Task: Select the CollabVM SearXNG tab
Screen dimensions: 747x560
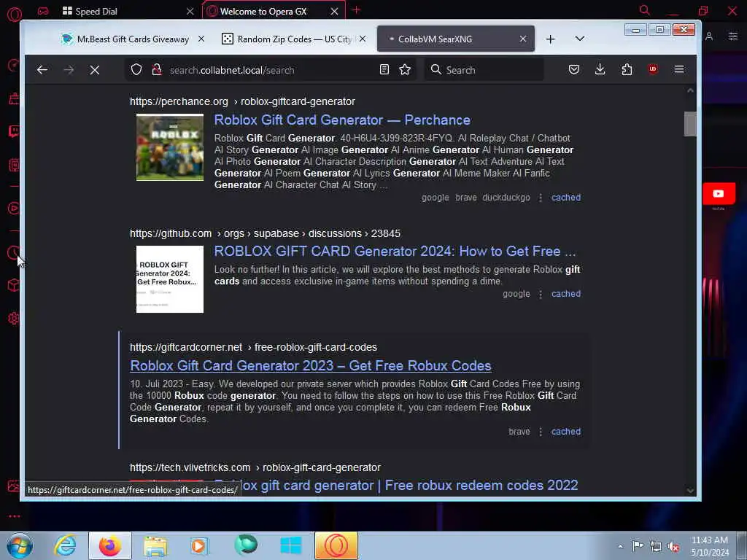Action: (x=456, y=39)
